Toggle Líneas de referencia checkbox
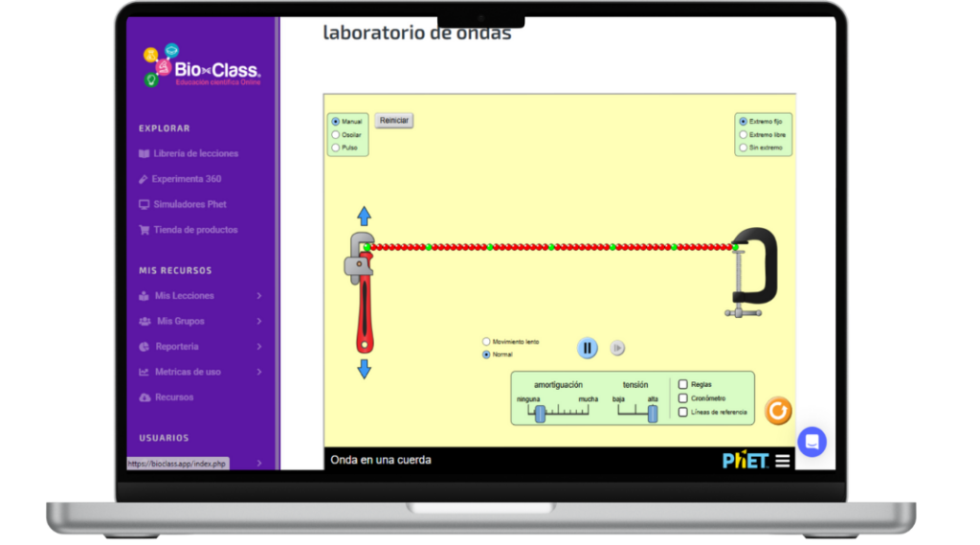 pyautogui.click(x=683, y=413)
